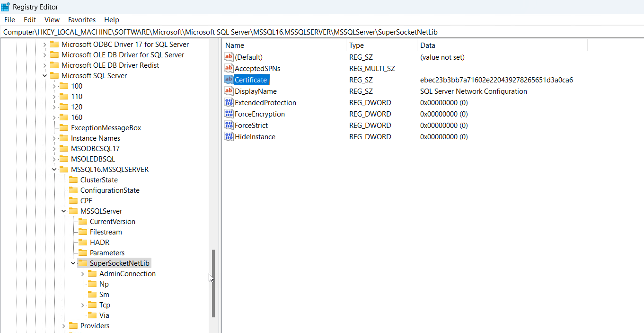This screenshot has width=644, height=333.
Task: Click the Data column header
Action: click(502, 45)
